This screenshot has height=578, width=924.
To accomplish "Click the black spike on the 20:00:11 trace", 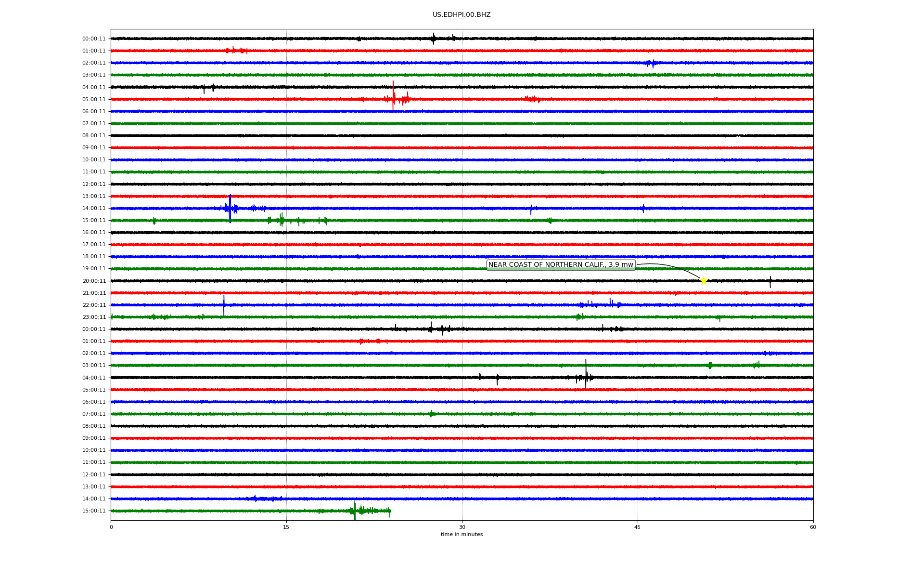I will tap(770, 282).
